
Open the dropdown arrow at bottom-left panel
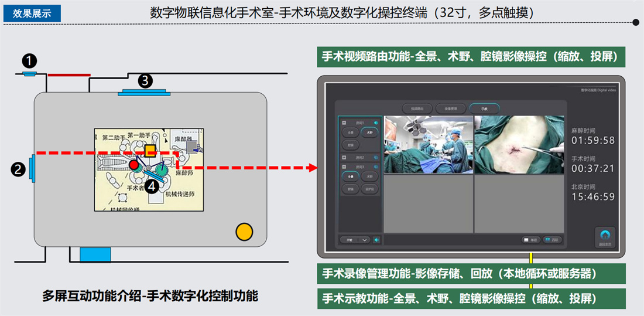tap(365, 240)
